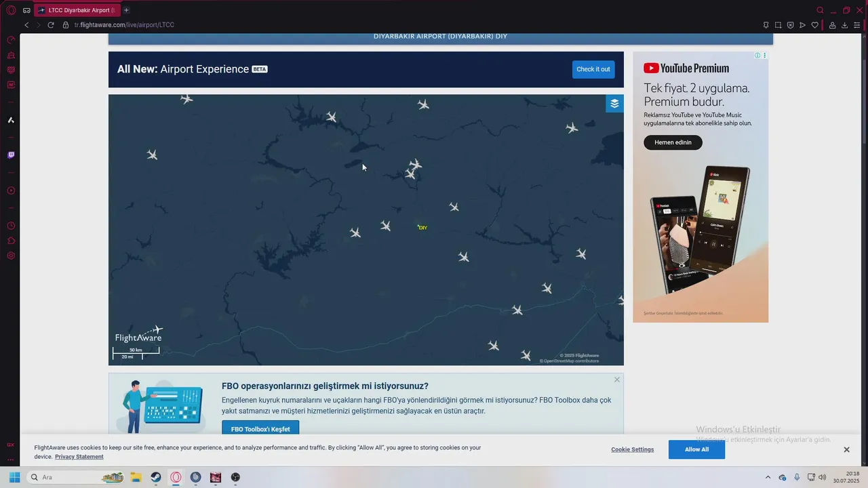The height and width of the screenshot is (488, 868).
Task: Click the YouTube Premium ad phone image
Action: pyautogui.click(x=701, y=230)
